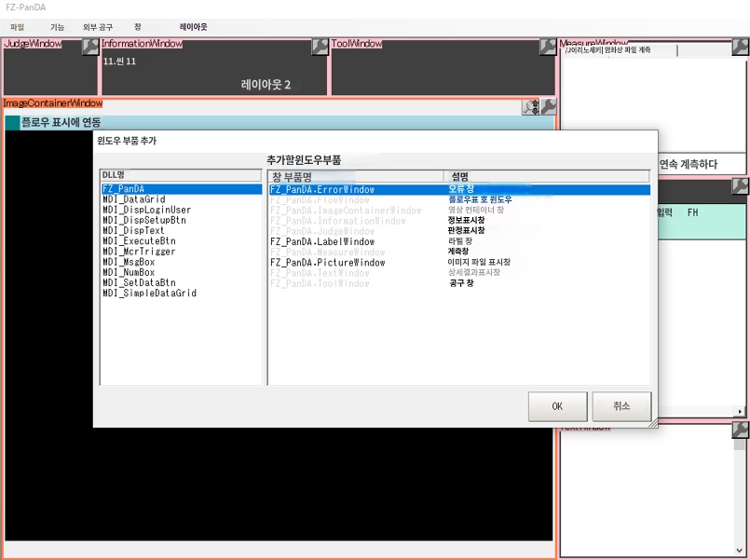Choose the FZ_PanDA.LabelWindow part row
Viewport: 750px width, 560px height.
point(459,241)
